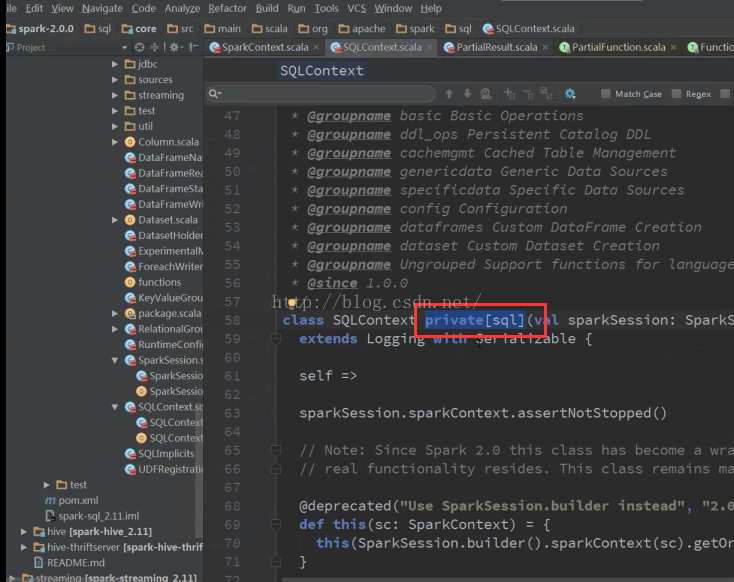Click the main breadcrumb folder
This screenshot has height=582, width=734.
(x=223, y=29)
